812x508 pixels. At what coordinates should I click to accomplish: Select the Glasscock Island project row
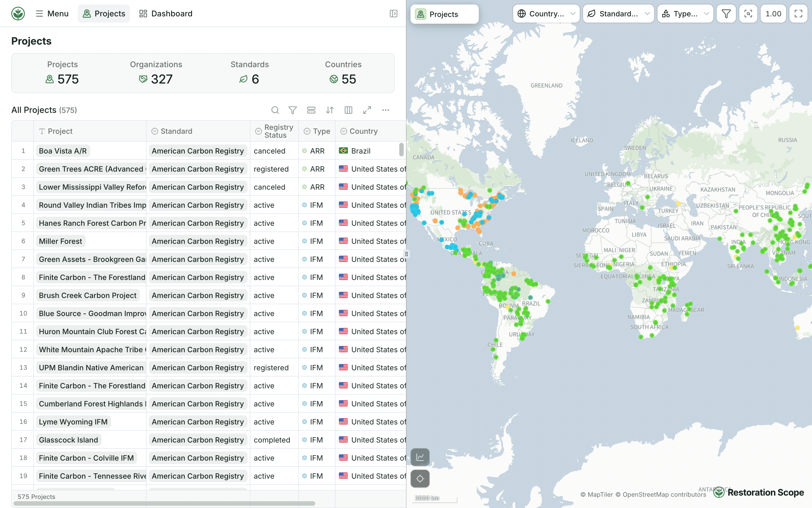point(69,440)
